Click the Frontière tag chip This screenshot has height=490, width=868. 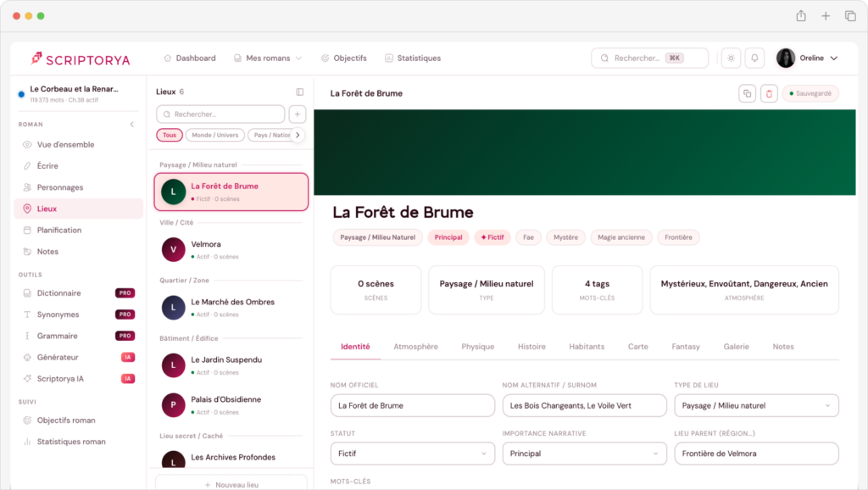click(678, 237)
